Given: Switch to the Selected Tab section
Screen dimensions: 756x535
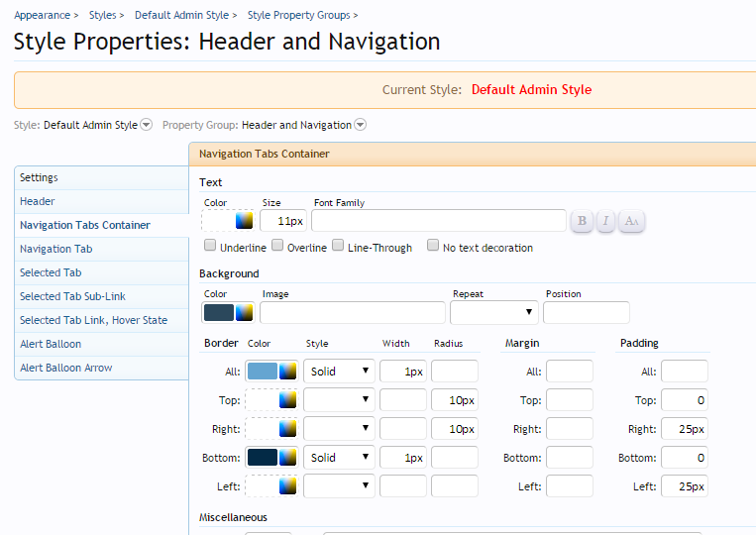Looking at the screenshot, I should click(51, 272).
